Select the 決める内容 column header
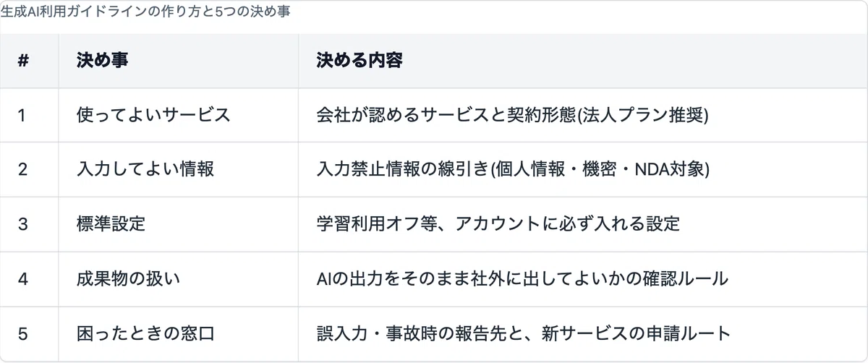This screenshot has height=363, width=868. click(582, 61)
